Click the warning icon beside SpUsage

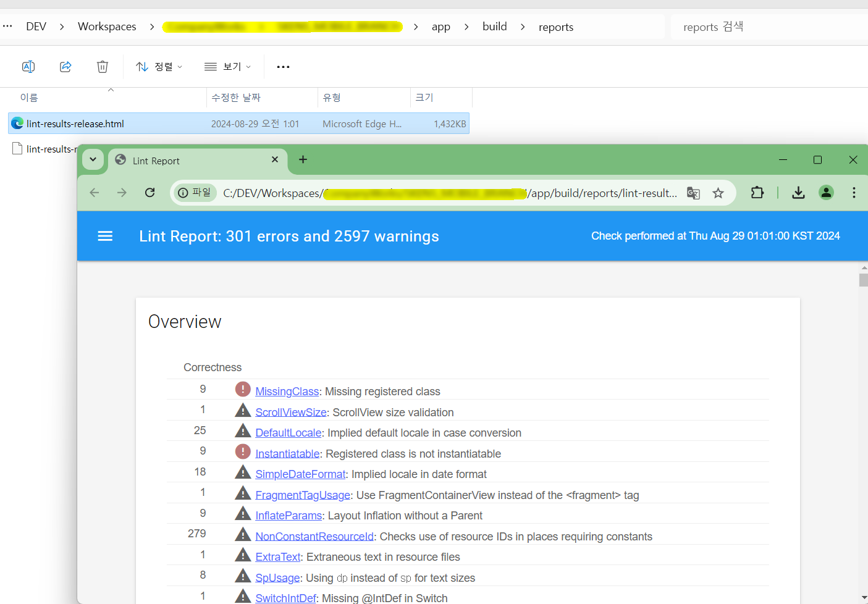coord(243,576)
